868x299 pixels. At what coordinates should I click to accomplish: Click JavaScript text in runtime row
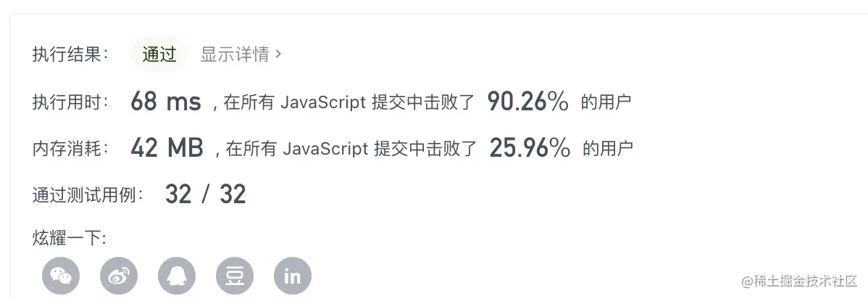323,102
